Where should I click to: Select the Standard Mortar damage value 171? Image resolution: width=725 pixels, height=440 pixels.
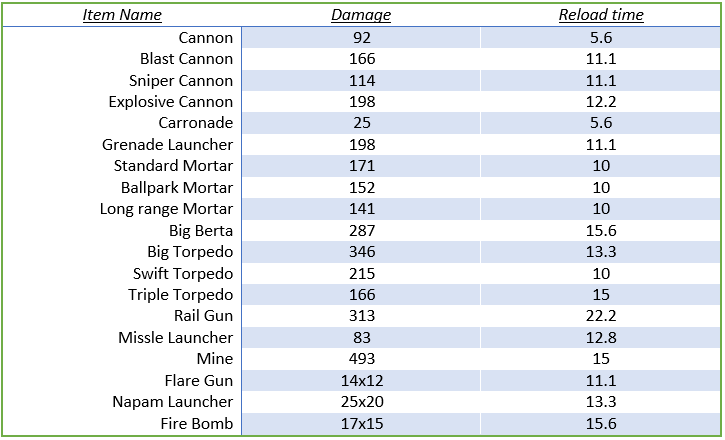tap(361, 166)
